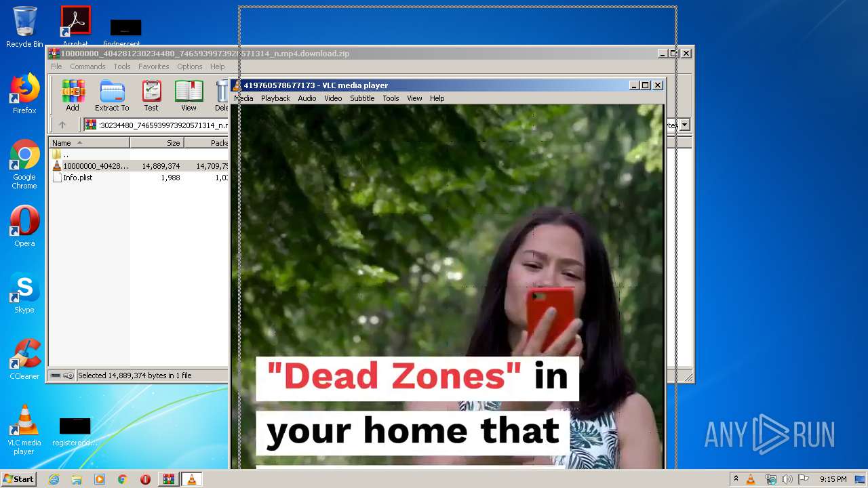The image size is (868, 488).
Task: Click the VLC video playback area
Action: [x=448, y=286]
